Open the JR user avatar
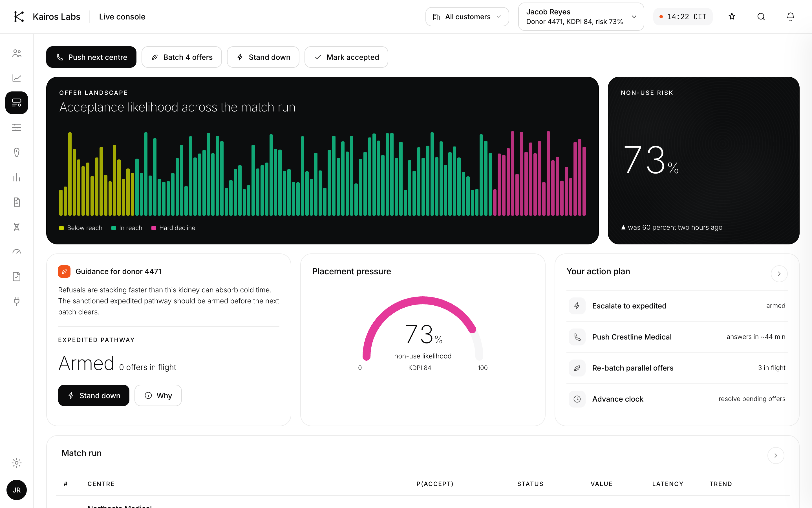This screenshot has width=812, height=508. [x=17, y=490]
